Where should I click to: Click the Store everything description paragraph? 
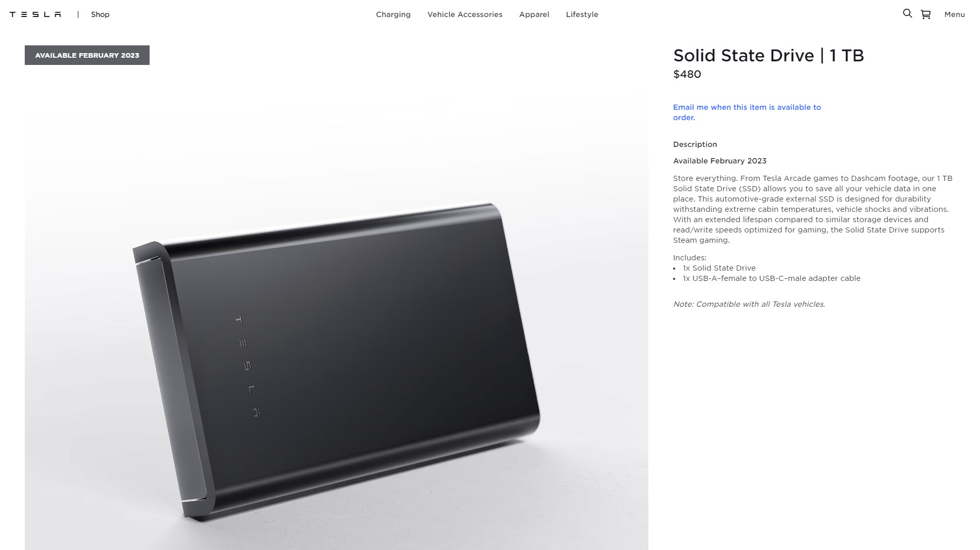[x=813, y=209]
